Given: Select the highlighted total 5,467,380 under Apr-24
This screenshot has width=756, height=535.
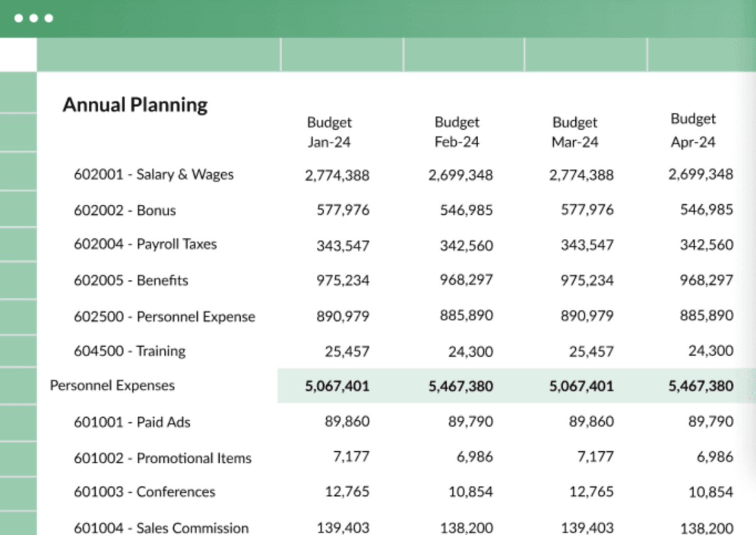Looking at the screenshot, I should pyautogui.click(x=701, y=385).
